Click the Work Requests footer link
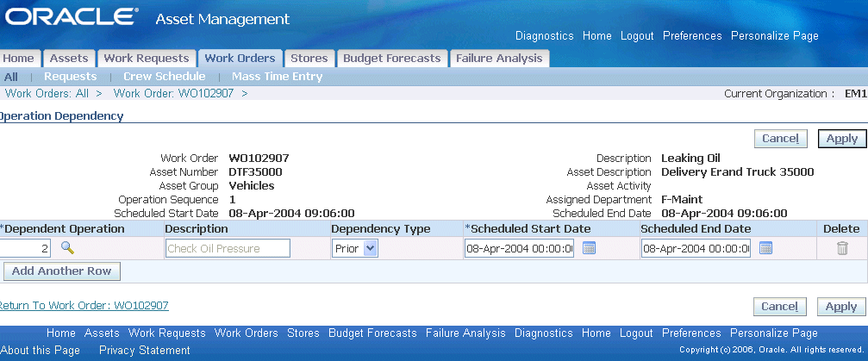 (x=166, y=333)
